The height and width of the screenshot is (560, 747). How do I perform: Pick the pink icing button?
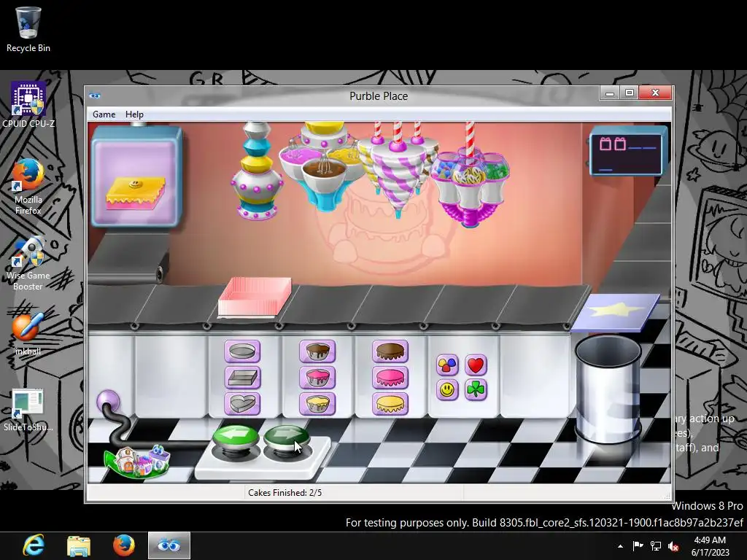point(390,378)
